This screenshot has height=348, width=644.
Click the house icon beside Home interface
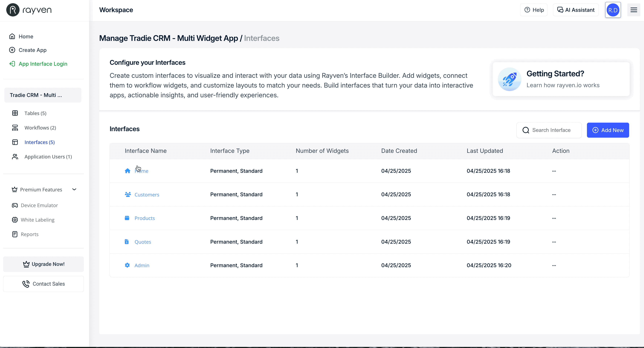tap(127, 171)
